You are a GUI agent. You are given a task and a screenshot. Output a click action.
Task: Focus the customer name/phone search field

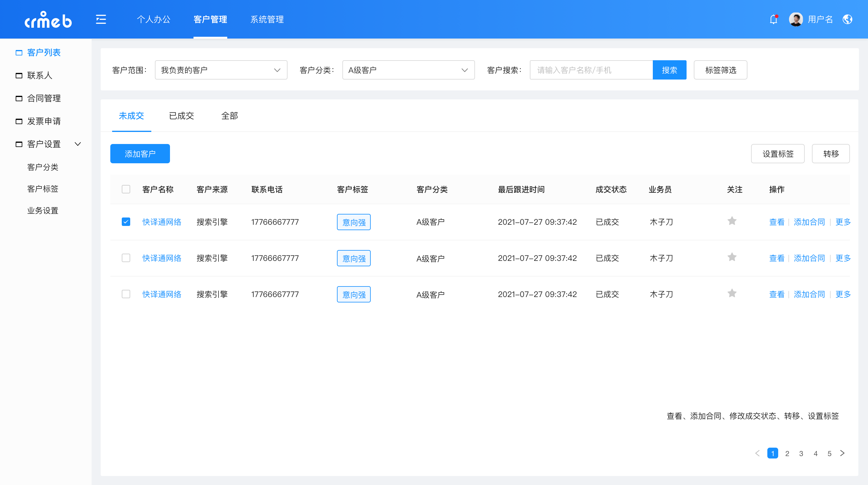coord(591,70)
